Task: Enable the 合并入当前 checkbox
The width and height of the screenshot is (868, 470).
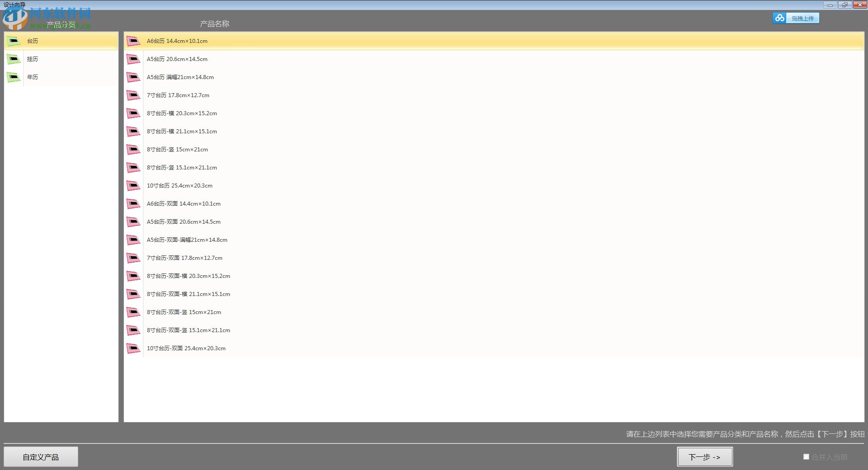Action: (806, 457)
